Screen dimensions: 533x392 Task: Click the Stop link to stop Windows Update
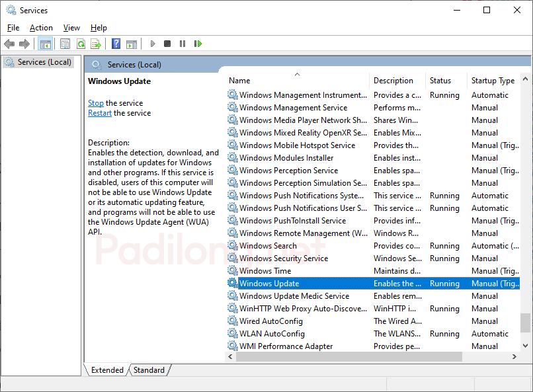point(95,102)
